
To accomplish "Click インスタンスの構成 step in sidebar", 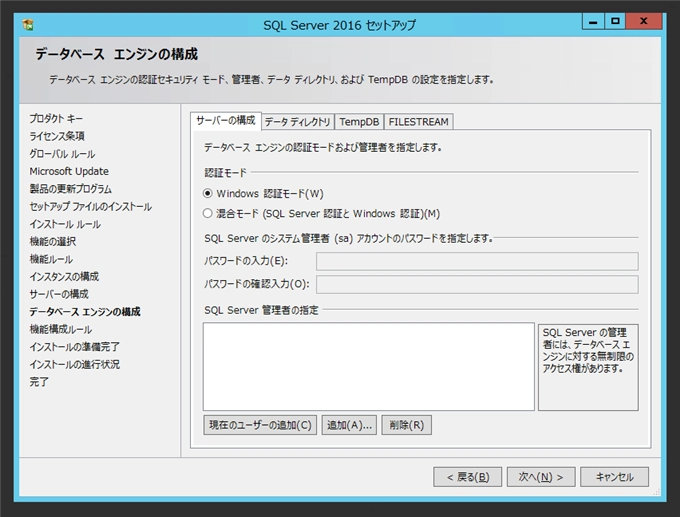I will point(64,277).
